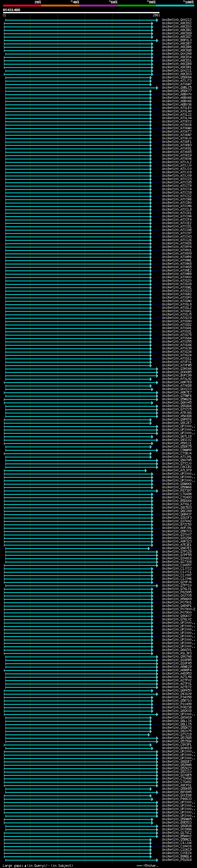Select hit label UniRef100_B9EMS3

click(177, 822)
